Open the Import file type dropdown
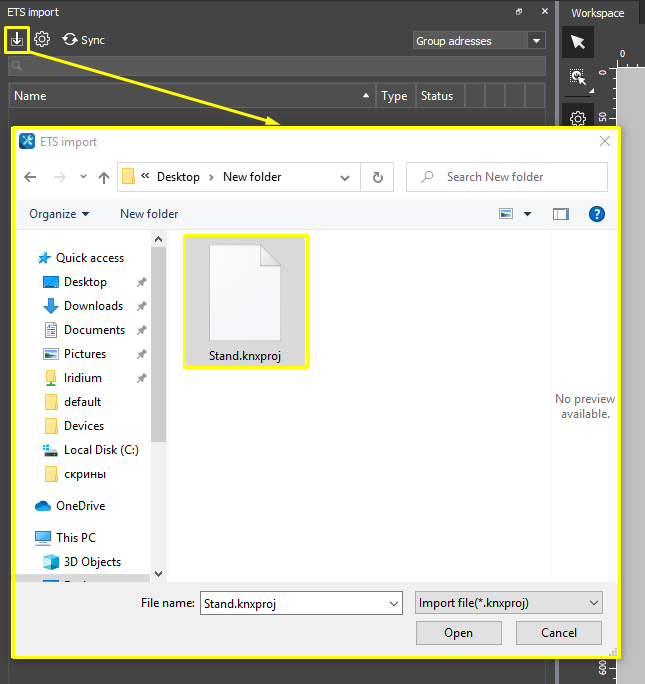Image resolution: width=645 pixels, height=684 pixels. pos(509,603)
